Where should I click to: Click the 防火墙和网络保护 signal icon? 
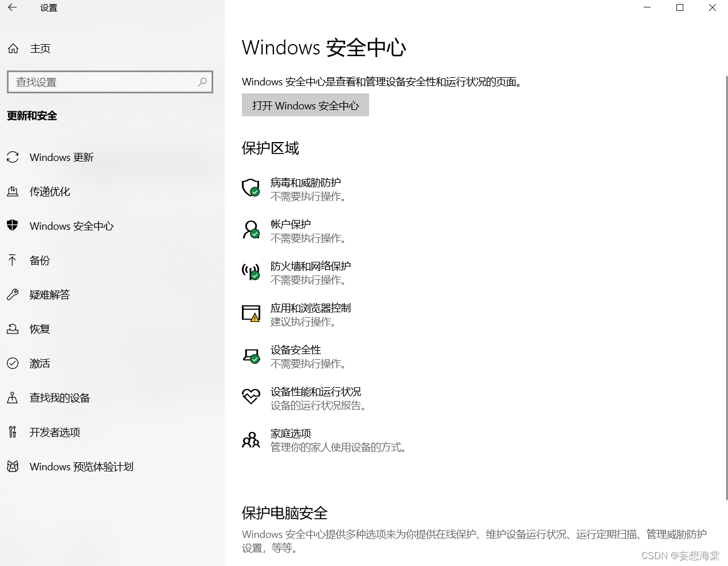tap(251, 271)
